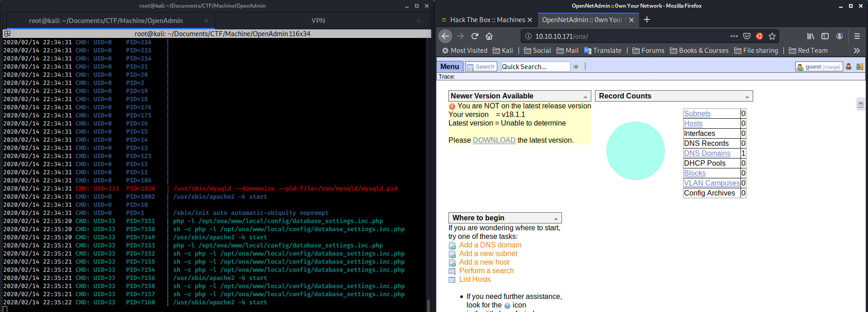
Task: Reload the page in Firefox
Action: tap(475, 36)
